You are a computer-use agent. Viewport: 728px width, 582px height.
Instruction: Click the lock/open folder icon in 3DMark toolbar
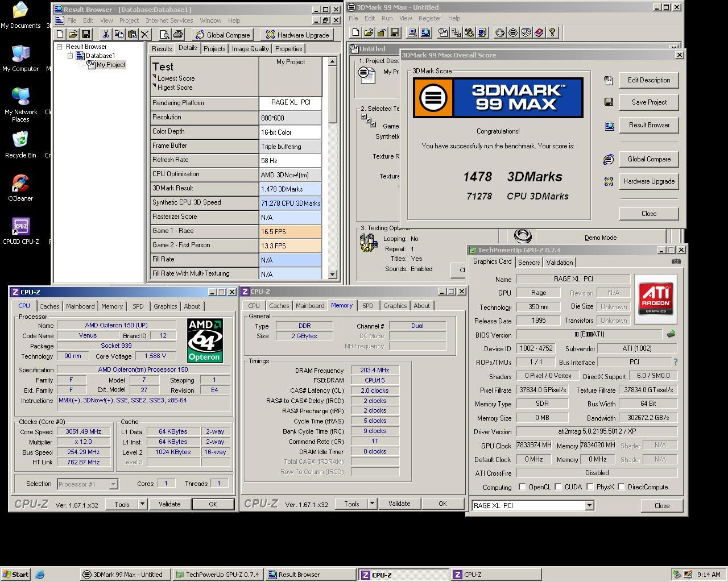click(382, 32)
